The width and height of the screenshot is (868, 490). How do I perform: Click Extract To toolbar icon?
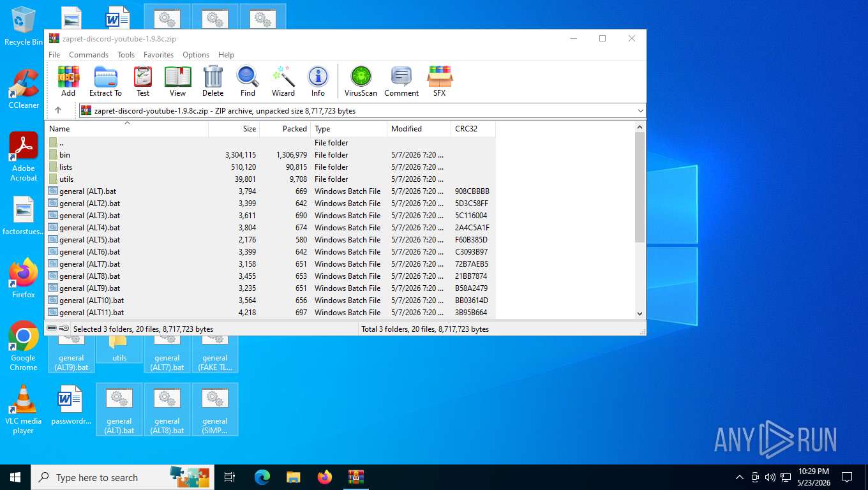click(105, 81)
